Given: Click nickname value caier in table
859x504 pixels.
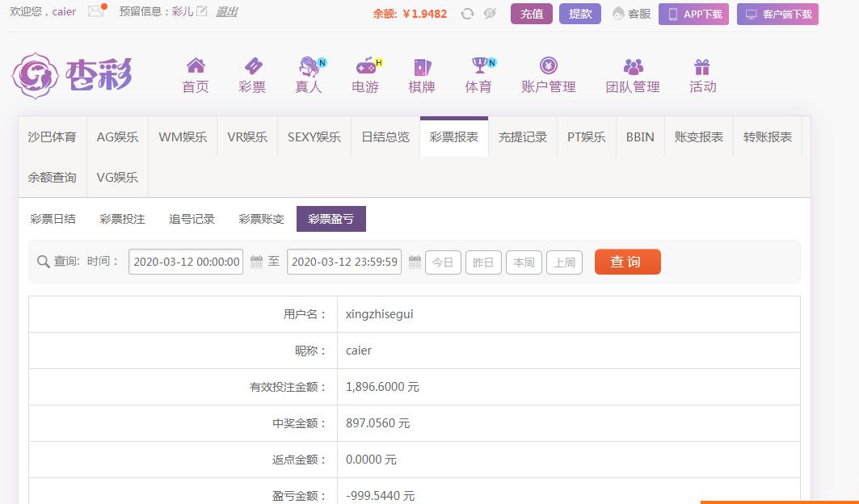Looking at the screenshot, I should (x=358, y=351).
